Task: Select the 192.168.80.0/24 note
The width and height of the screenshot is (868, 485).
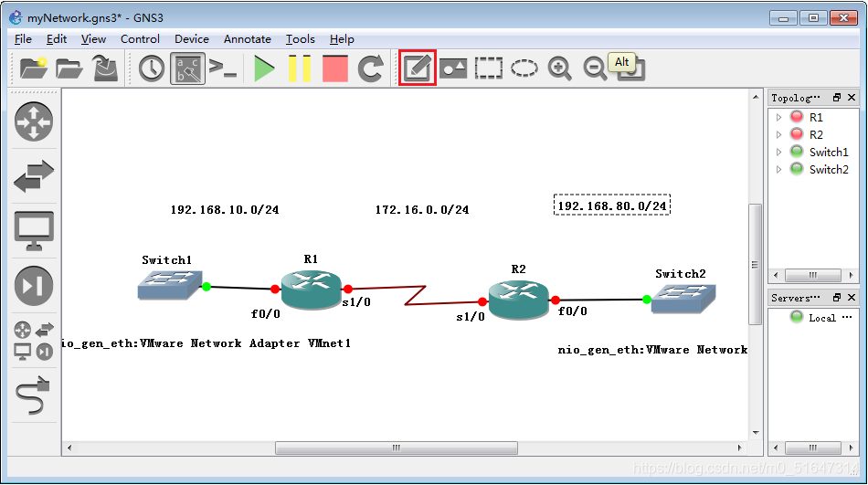Action: click(611, 206)
